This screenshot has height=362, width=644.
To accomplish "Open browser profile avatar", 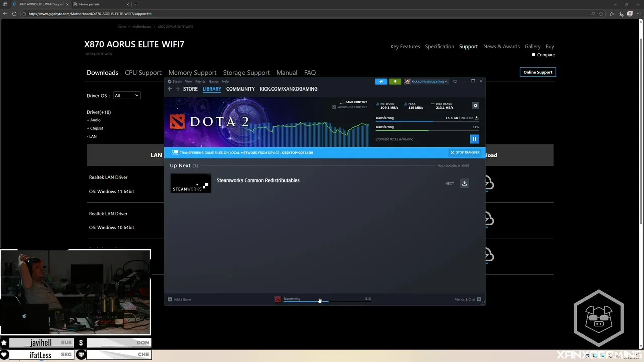I will [631, 14].
